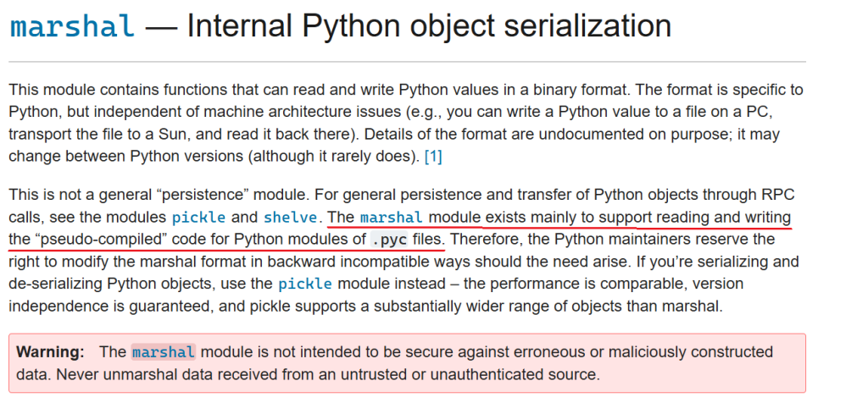
Task: Open the pickle link before "module instead"
Action: point(305,284)
